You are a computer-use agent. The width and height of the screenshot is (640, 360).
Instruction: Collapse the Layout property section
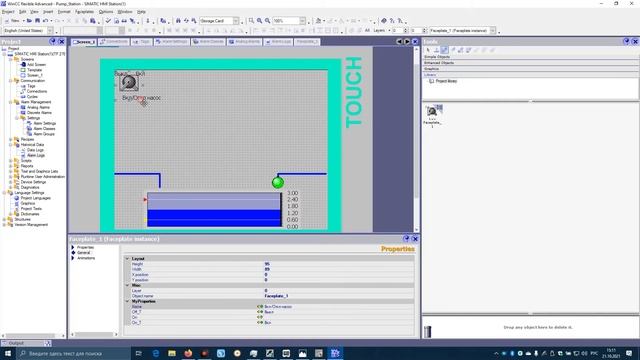click(127, 259)
